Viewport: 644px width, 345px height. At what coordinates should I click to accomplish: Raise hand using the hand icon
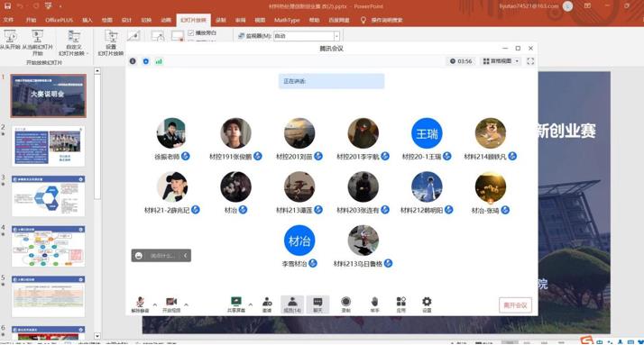(x=374, y=304)
